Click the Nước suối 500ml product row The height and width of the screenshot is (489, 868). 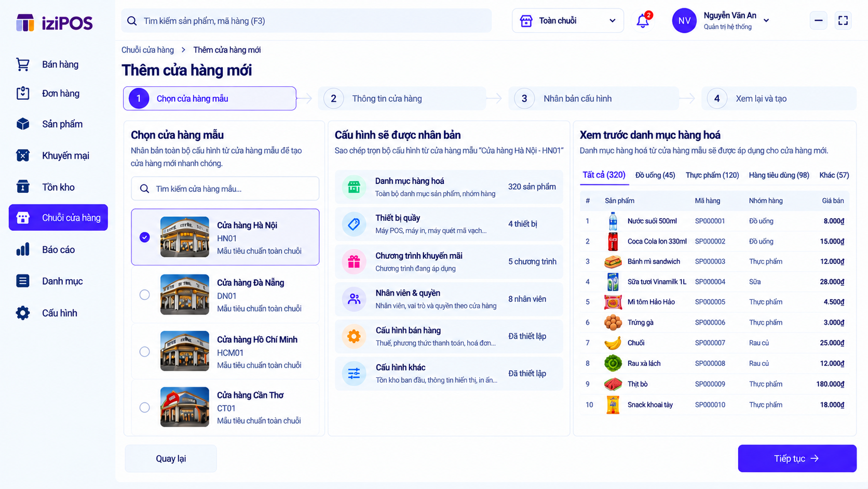point(714,221)
